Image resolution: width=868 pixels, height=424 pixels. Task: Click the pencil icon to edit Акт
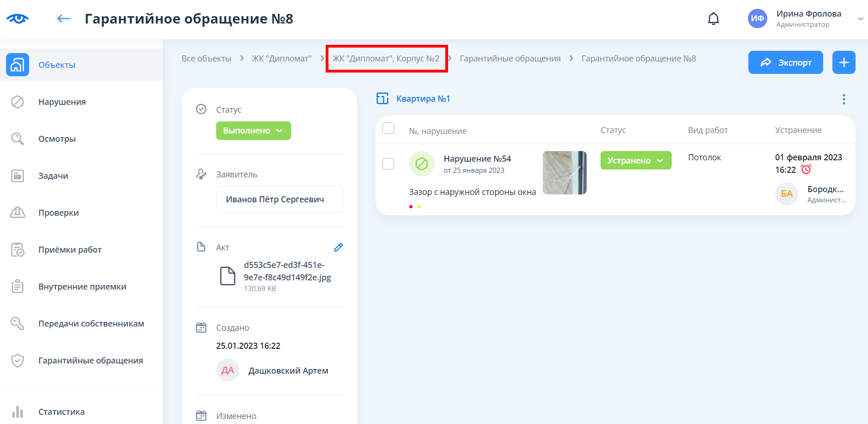coord(338,248)
